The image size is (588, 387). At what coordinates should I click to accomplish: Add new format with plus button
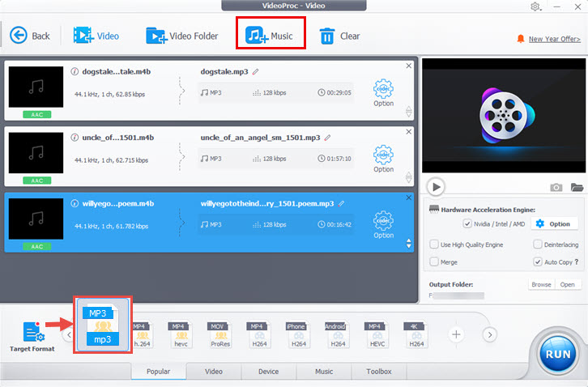tap(456, 334)
